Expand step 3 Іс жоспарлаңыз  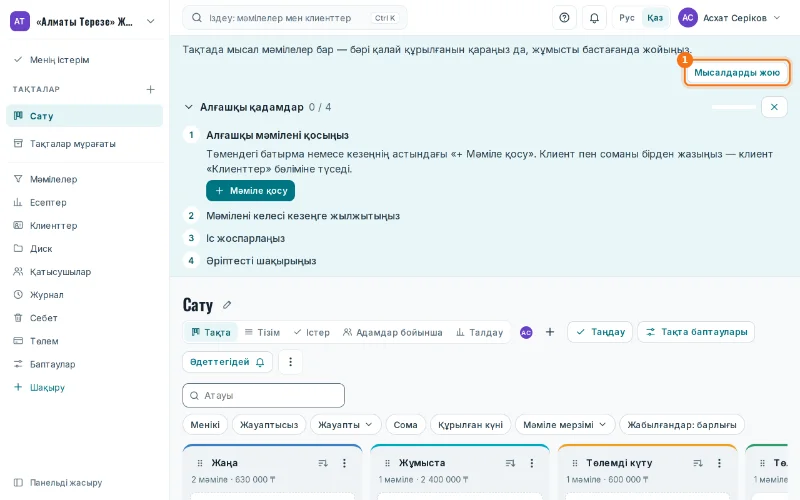point(245,238)
